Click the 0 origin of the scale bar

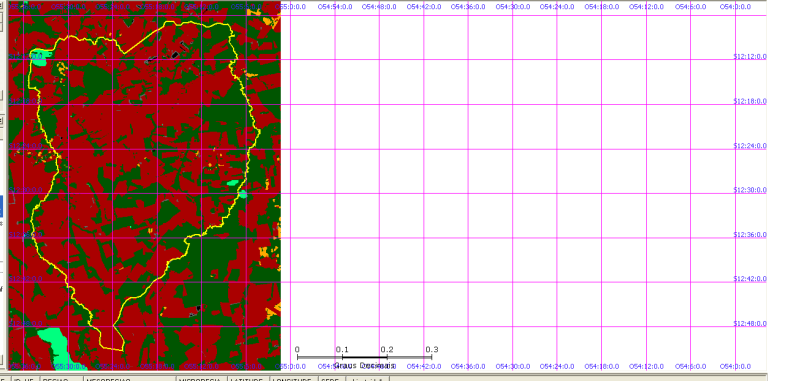[x=297, y=350]
